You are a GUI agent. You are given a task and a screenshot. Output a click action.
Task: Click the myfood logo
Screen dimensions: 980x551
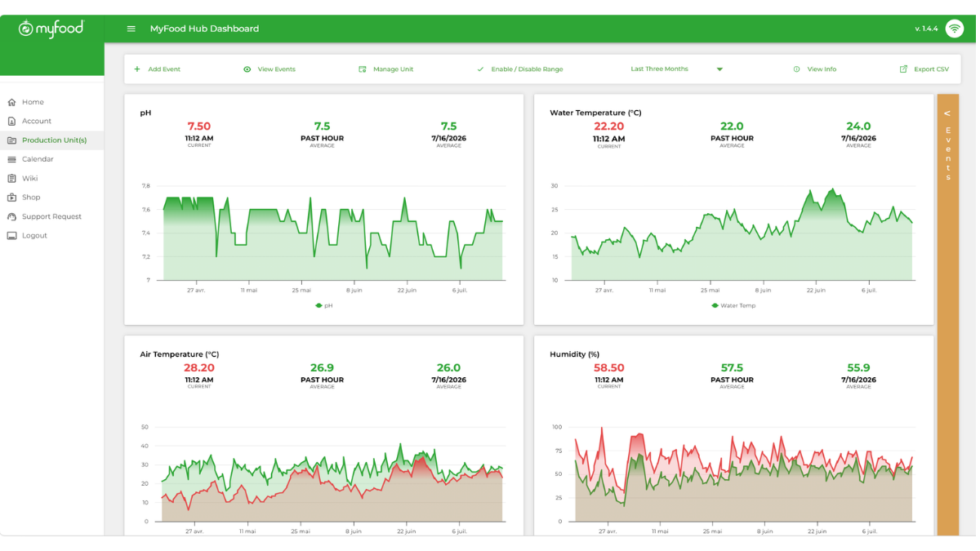pos(51,29)
